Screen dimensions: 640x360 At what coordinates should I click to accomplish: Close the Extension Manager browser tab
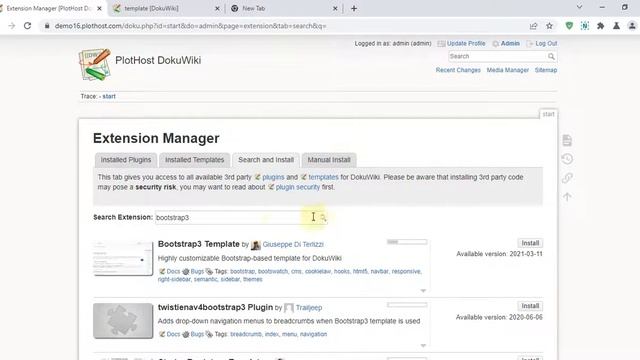click(x=99, y=8)
